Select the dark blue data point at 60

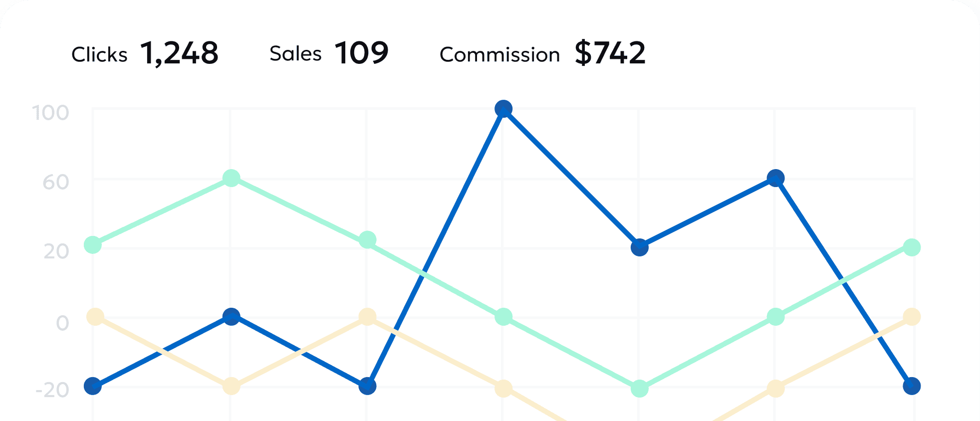(775, 178)
